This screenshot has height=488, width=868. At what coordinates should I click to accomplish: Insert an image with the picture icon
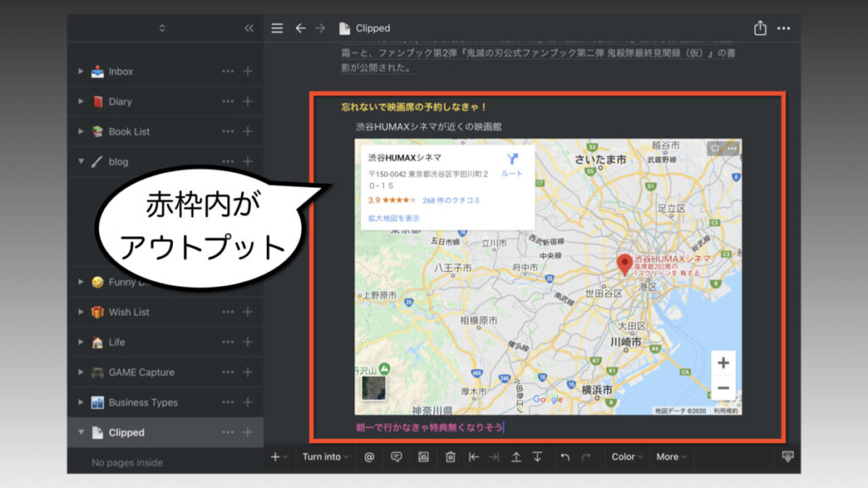tap(424, 457)
